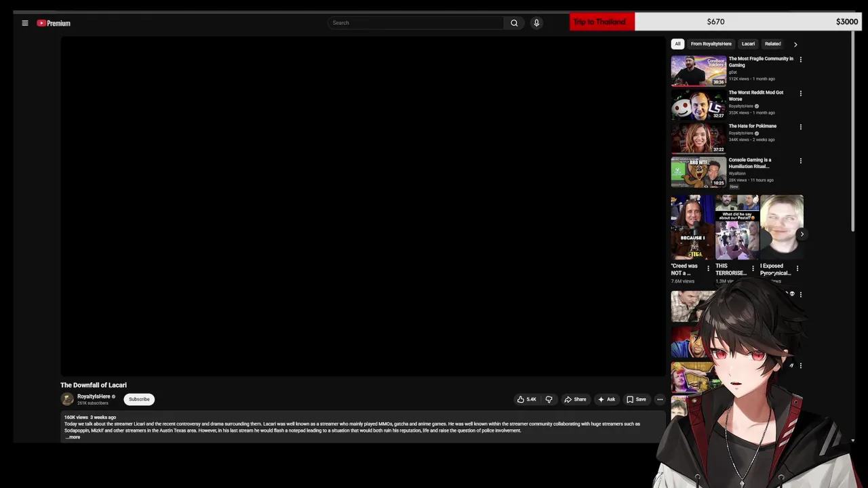Click the black video player area
The height and width of the screenshot is (488, 868).
tap(363, 206)
